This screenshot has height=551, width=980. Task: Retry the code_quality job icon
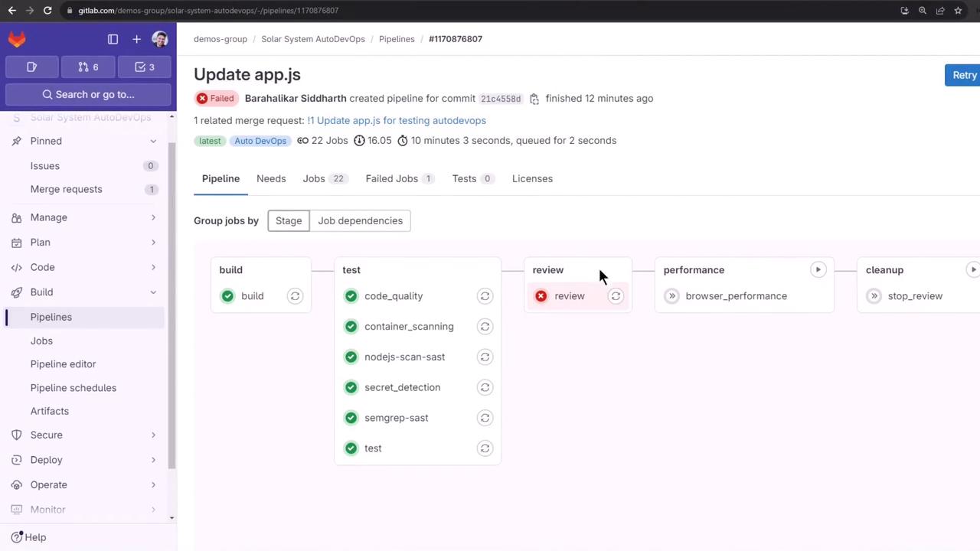point(485,296)
